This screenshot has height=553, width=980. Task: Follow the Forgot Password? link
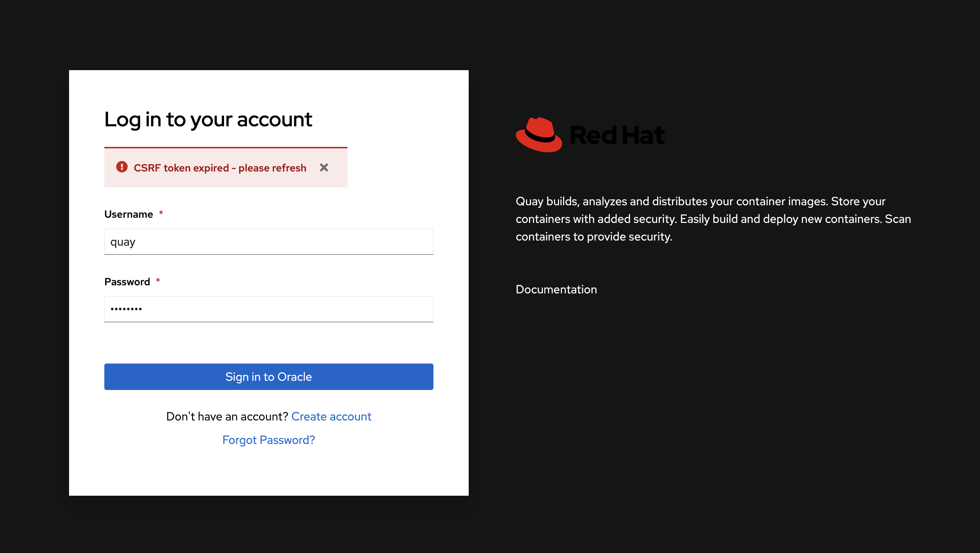pos(269,440)
